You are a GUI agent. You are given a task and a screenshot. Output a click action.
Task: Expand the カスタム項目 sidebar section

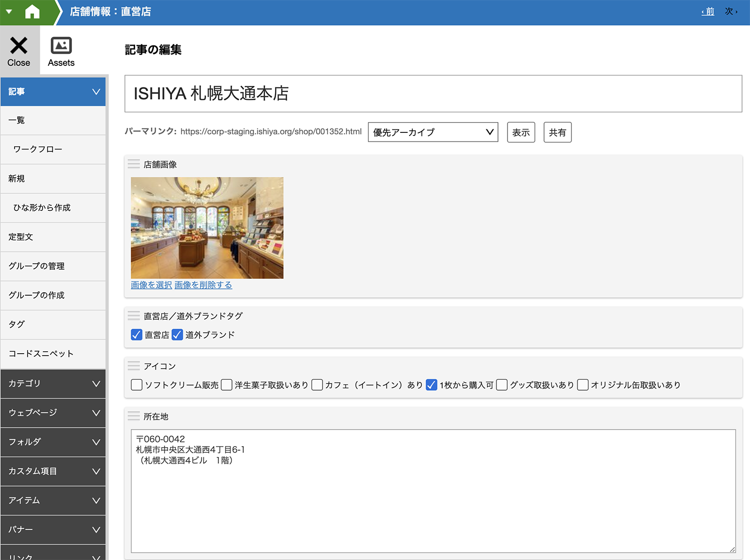point(53,471)
